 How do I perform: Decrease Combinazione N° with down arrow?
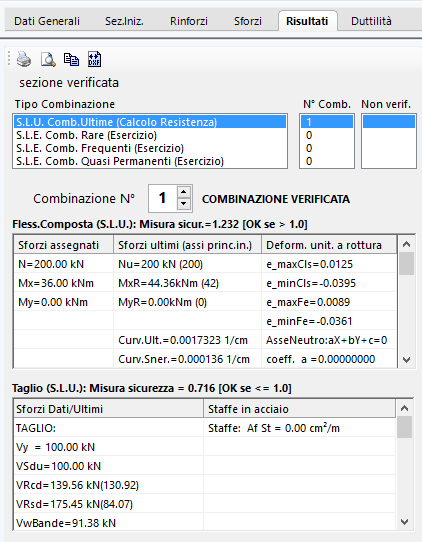click(184, 204)
